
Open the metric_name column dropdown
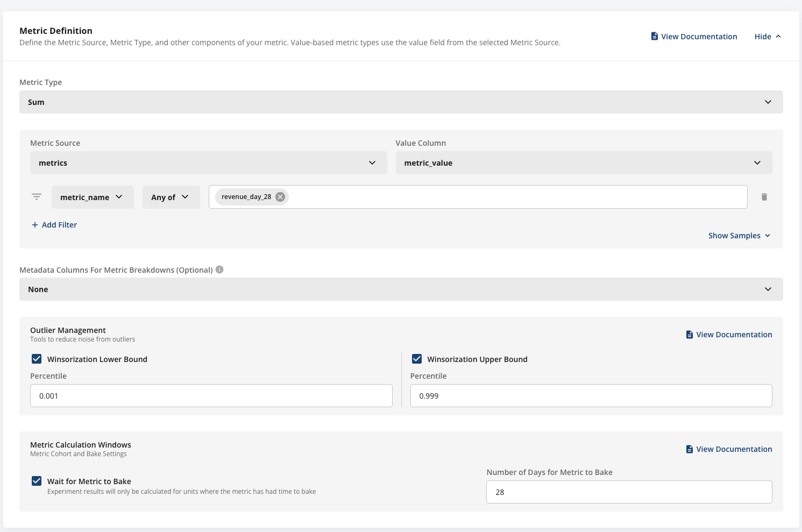(x=93, y=197)
